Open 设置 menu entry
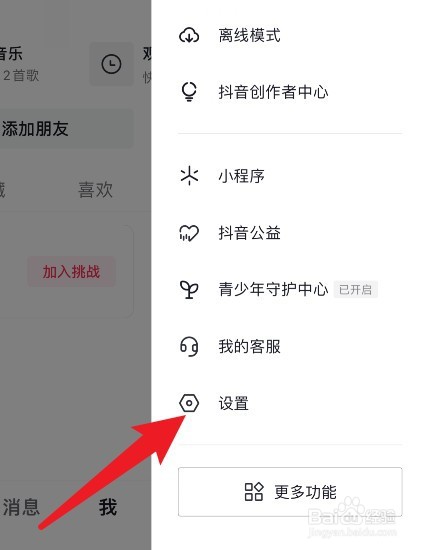Viewport: 425px width, 550px height. point(290,403)
